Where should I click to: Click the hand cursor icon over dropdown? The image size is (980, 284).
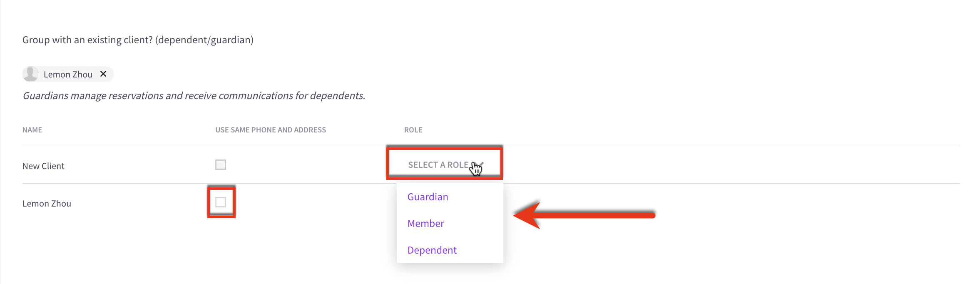click(x=476, y=169)
